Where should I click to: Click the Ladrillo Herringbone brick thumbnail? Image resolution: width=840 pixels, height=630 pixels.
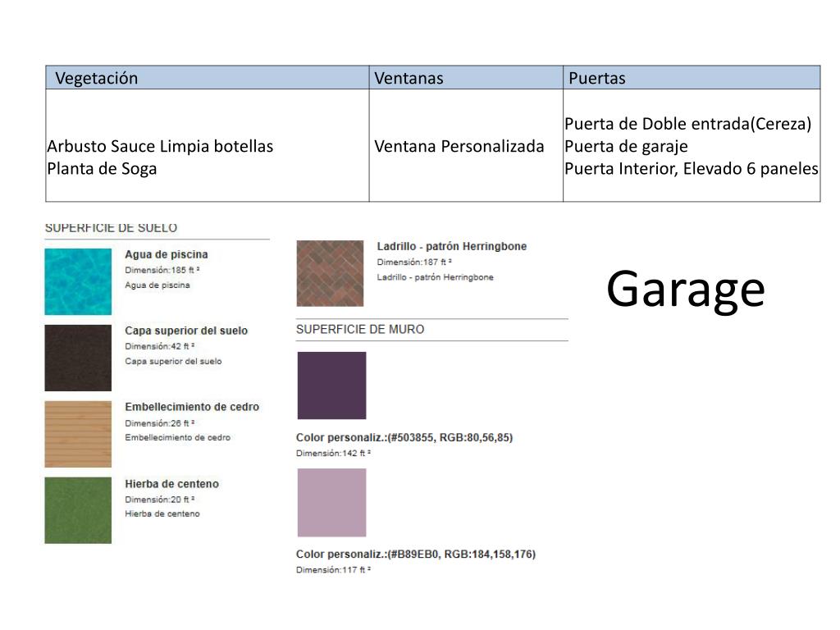(330, 274)
